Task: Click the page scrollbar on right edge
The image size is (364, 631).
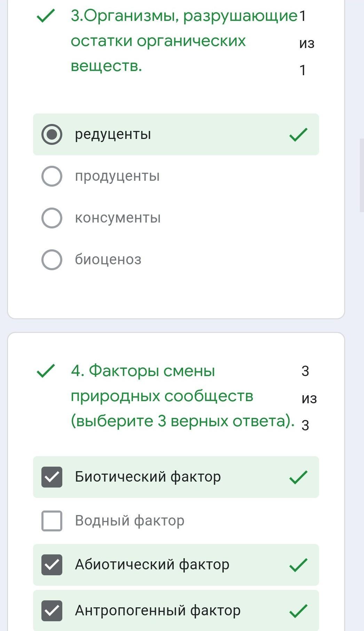Action: pyautogui.click(x=362, y=175)
